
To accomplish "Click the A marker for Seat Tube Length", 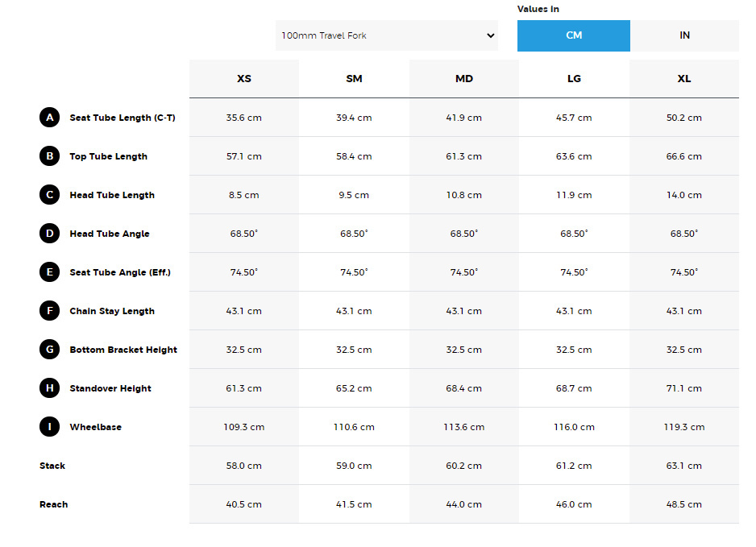I will pyautogui.click(x=50, y=118).
